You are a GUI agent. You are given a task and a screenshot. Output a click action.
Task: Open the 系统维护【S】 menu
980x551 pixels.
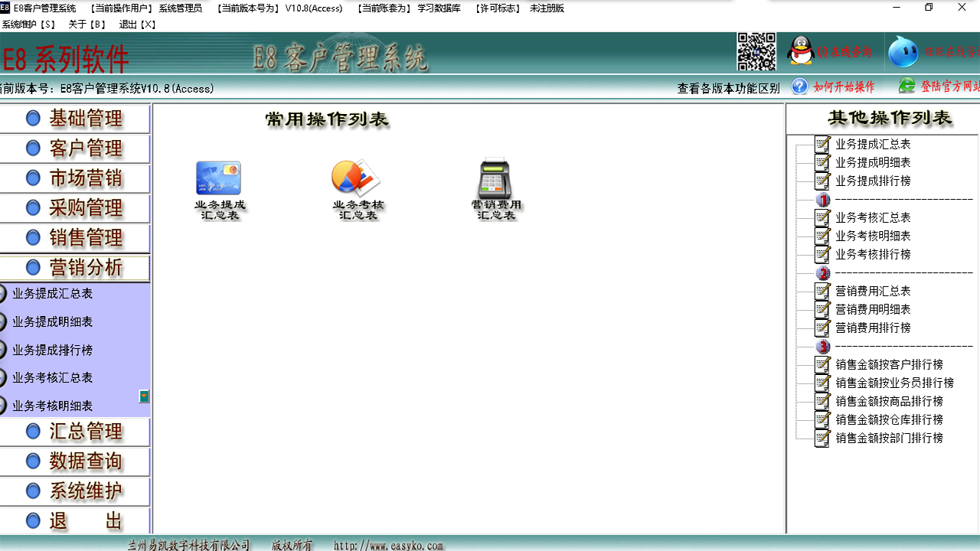(x=28, y=24)
